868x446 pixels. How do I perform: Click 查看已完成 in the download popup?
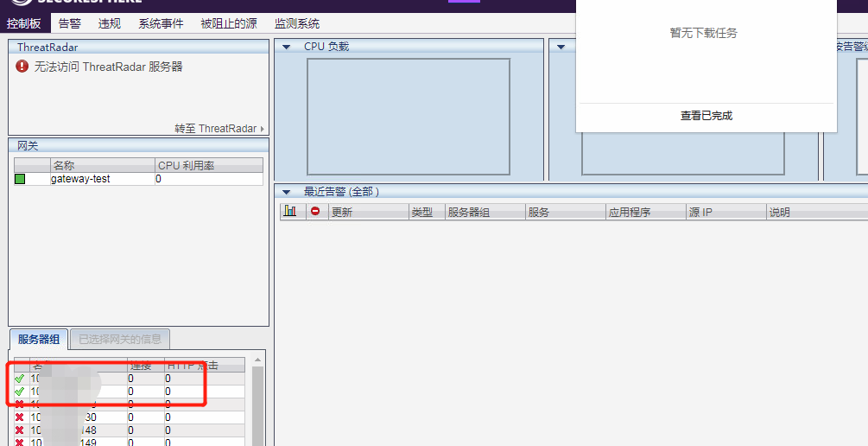[x=706, y=116]
